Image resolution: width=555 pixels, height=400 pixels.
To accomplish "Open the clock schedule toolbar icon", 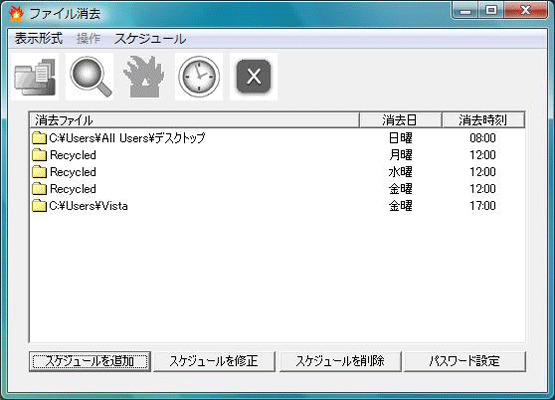I will click(x=199, y=77).
